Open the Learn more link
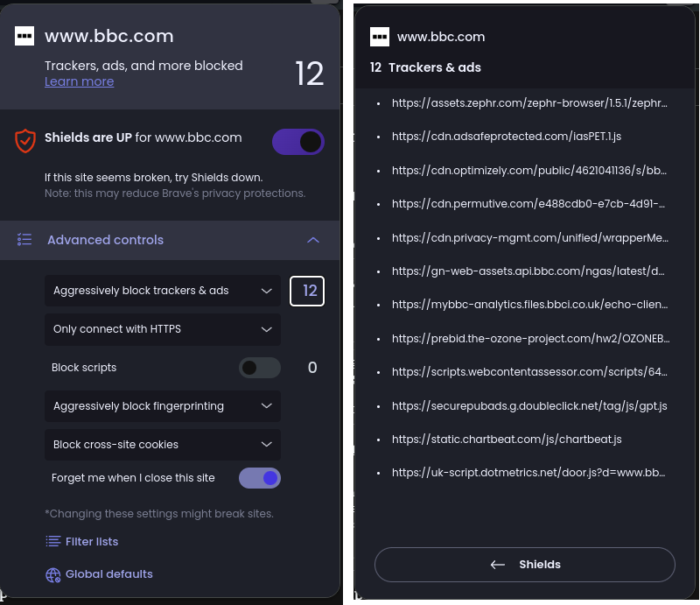Viewport: 700px width, 605px height. [79, 81]
